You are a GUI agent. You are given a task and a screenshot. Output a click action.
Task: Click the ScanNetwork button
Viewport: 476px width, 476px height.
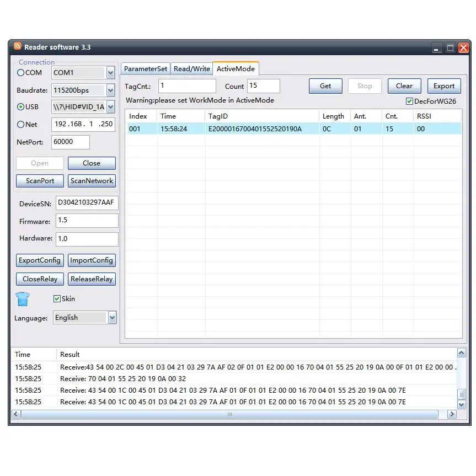[x=92, y=181]
